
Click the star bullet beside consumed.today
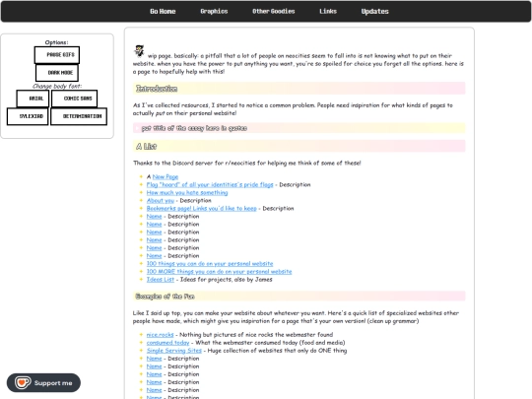click(x=141, y=342)
